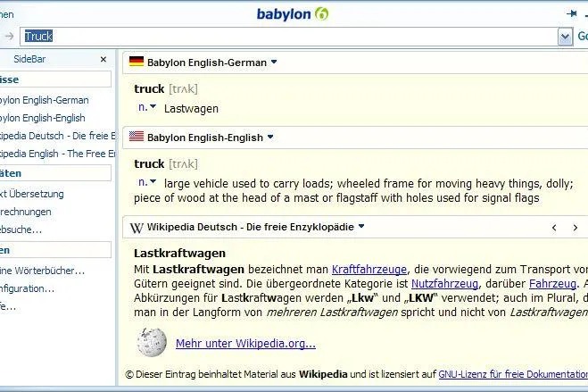Open Websuche in sidebar
Viewport: 588px width, 392px height.
click(21, 229)
